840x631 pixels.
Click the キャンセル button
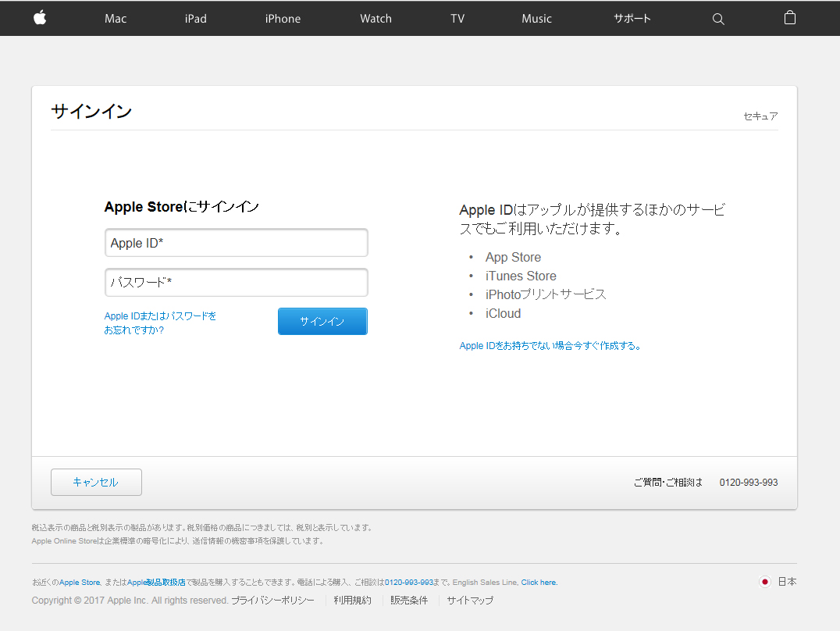coord(97,482)
